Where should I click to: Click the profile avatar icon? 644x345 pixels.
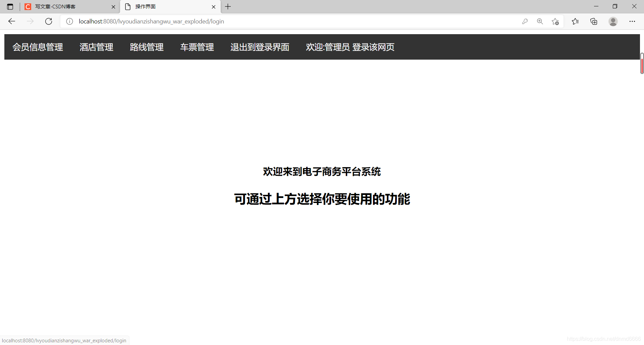point(613,21)
